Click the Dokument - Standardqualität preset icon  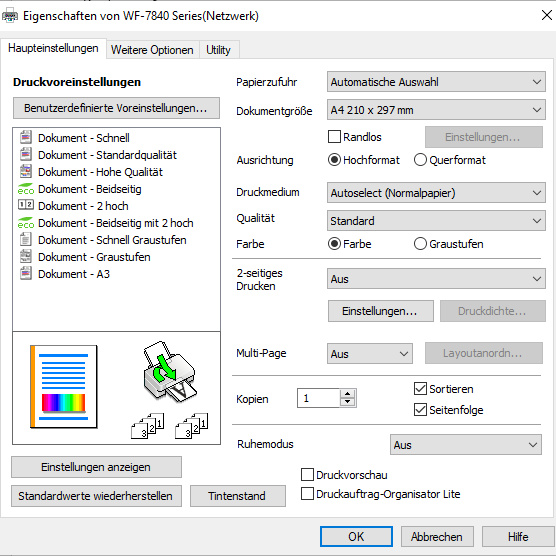tap(26, 154)
